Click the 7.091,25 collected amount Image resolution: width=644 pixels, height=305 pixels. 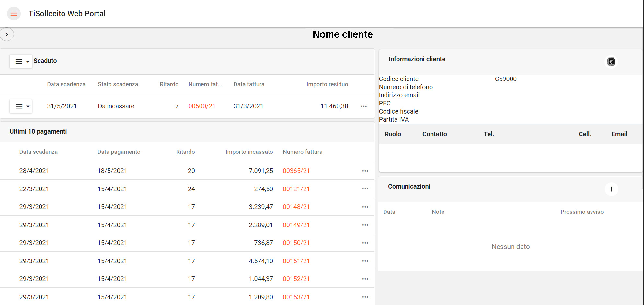pos(261,171)
